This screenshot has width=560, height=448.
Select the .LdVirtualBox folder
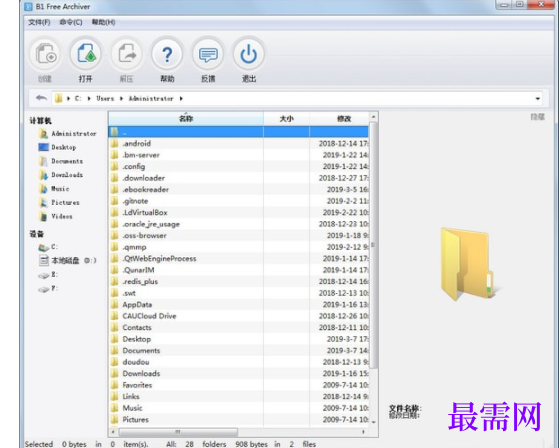click(x=238, y=213)
